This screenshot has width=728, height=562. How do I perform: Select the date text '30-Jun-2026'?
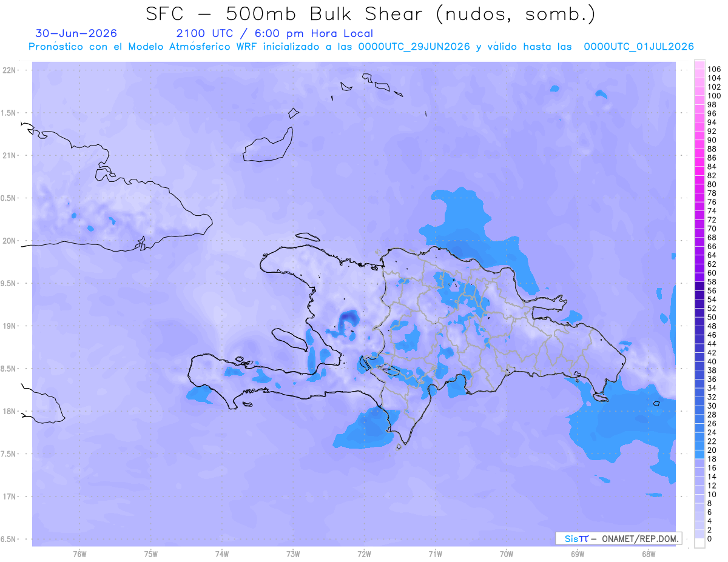point(76,33)
